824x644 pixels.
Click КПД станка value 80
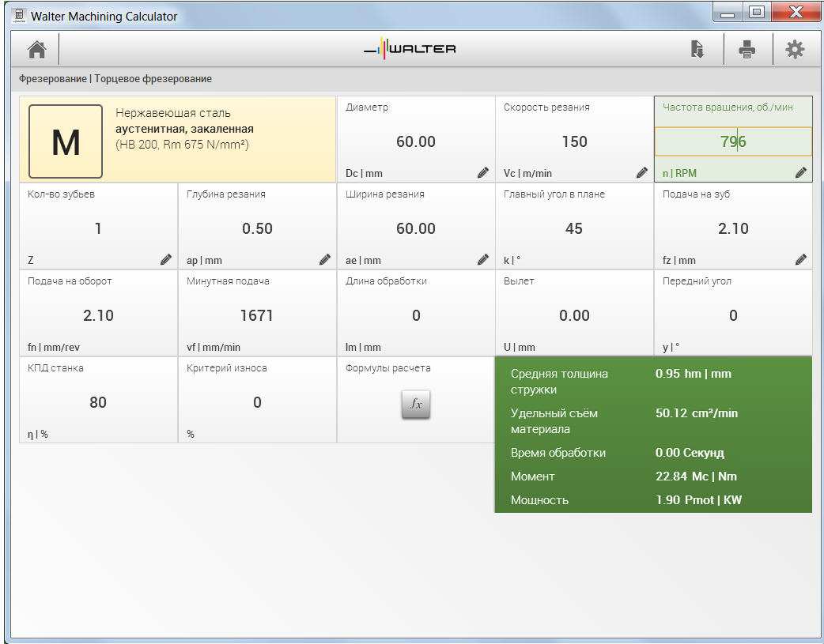pyautogui.click(x=98, y=402)
